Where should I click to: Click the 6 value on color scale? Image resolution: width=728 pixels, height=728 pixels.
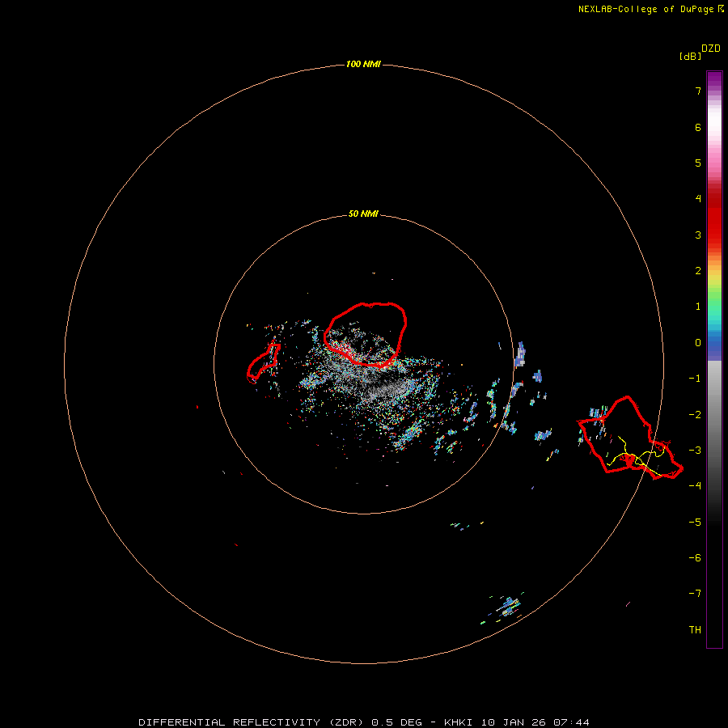point(698,127)
